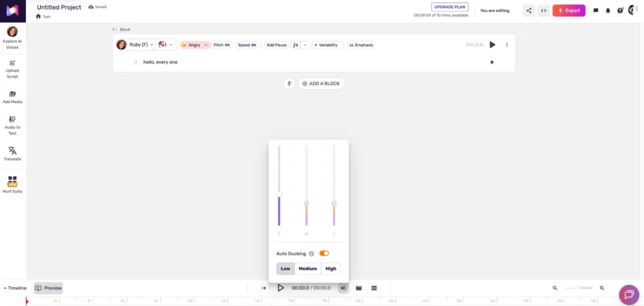Screen dimensions: 644x306
Task: Click the UPGRADE PLAN button
Action: [449, 7]
